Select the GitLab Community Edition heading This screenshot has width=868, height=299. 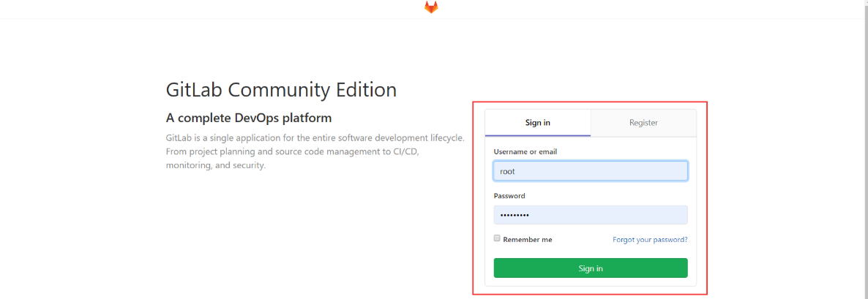pos(281,89)
